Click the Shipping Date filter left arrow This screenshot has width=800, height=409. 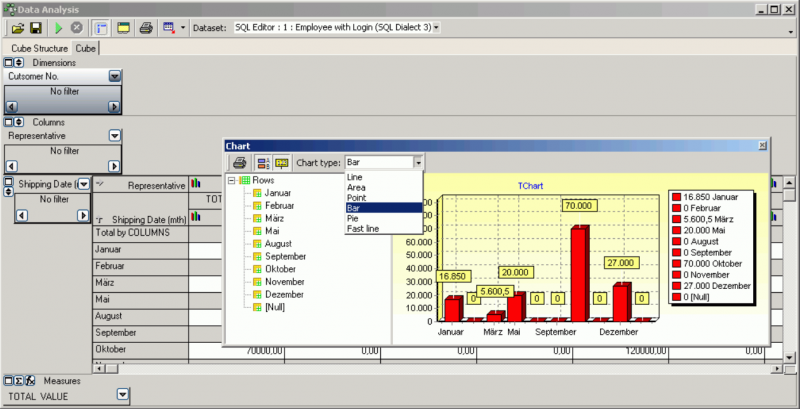[21, 216]
